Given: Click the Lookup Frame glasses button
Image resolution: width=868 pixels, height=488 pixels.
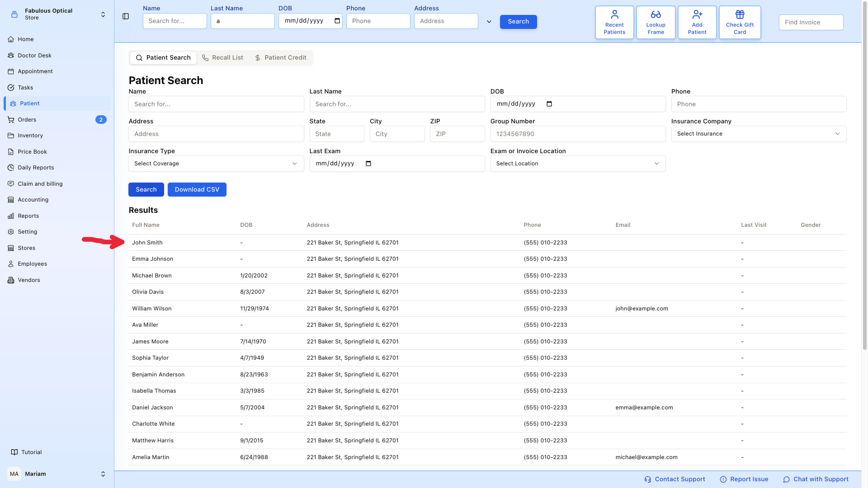Looking at the screenshot, I should coord(656,22).
